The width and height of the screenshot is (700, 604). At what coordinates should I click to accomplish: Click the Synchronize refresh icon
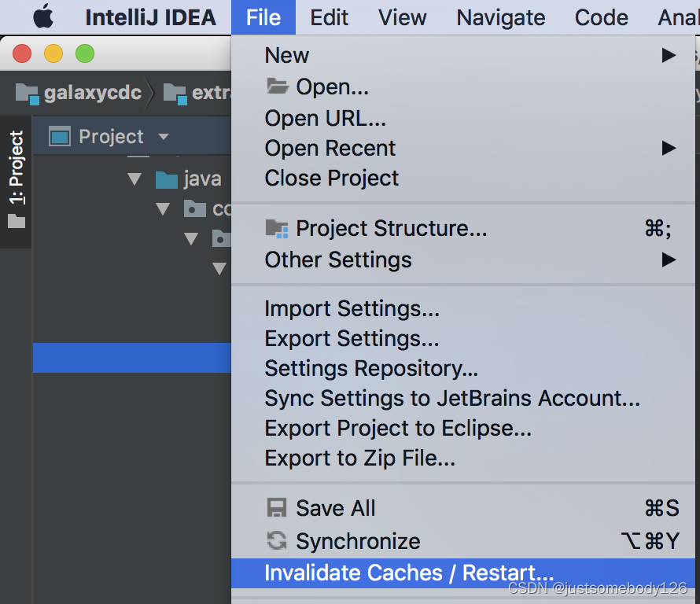277,541
